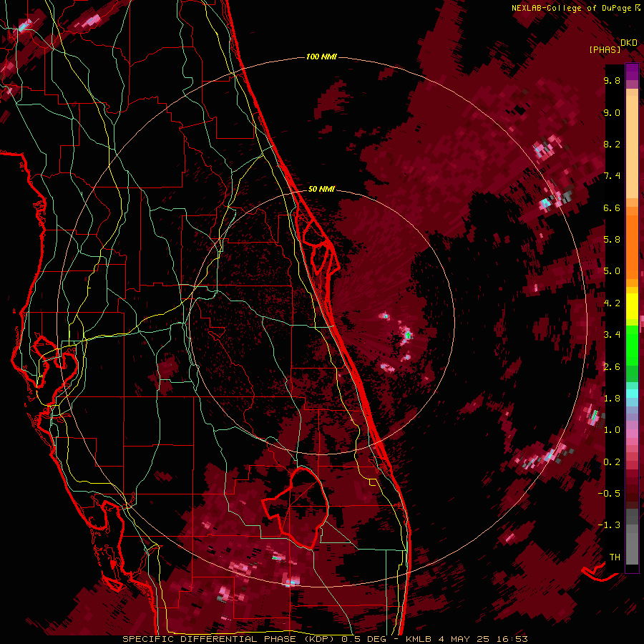The width and height of the screenshot is (644, 644).
Task: Pick the pink swatch on the color bar
Action: tap(632, 434)
